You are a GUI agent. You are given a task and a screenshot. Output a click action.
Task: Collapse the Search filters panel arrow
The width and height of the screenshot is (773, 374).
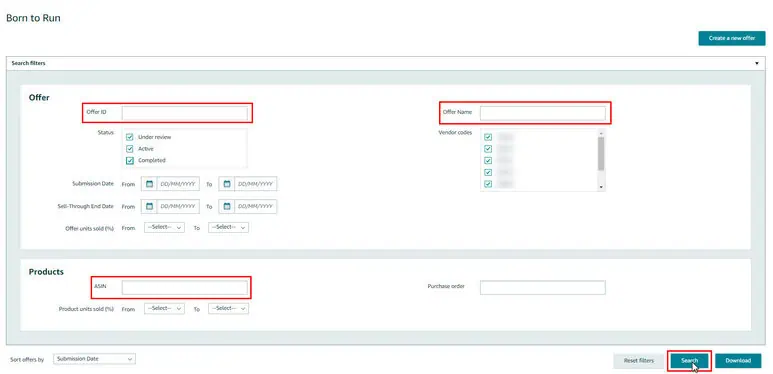(x=757, y=63)
